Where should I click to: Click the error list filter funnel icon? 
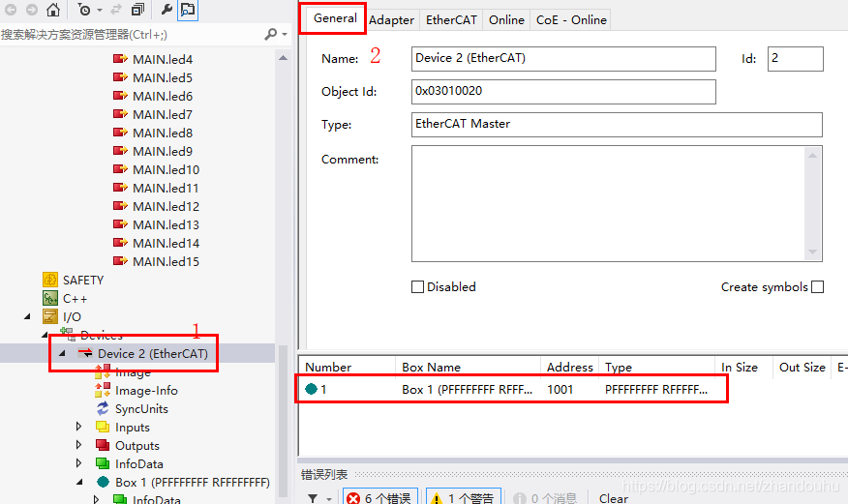coord(313,498)
